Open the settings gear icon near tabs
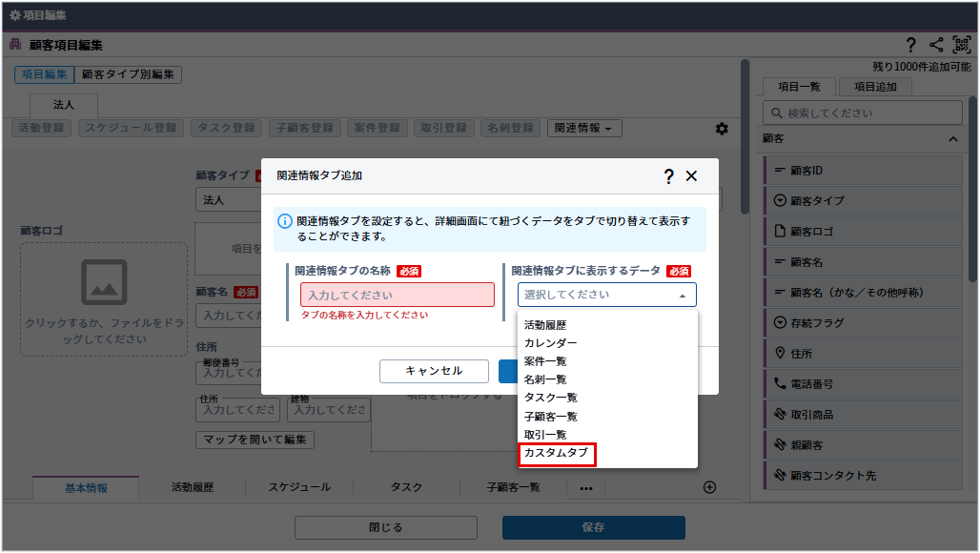The image size is (980, 553). pos(722,129)
